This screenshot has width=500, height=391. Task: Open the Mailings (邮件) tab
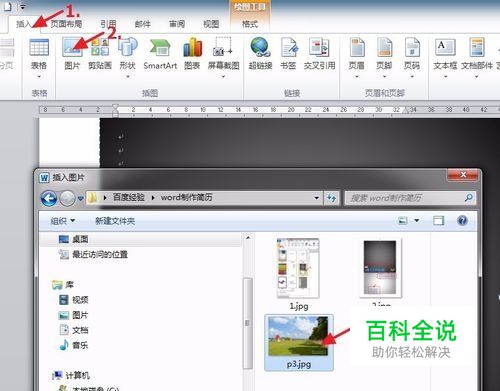(143, 24)
